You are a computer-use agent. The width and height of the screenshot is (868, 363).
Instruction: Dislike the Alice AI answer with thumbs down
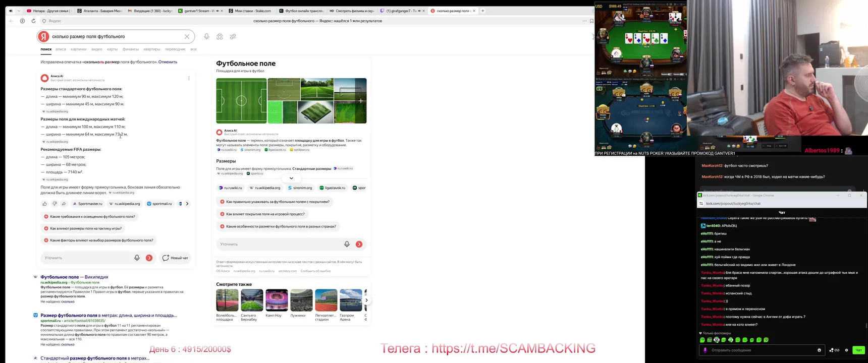(x=55, y=204)
